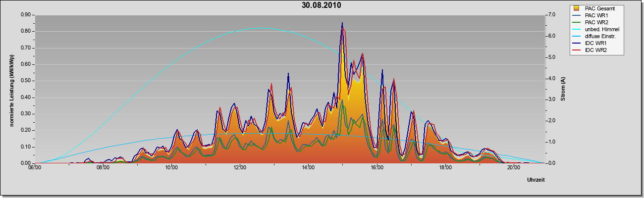This screenshot has height=198, width=644.
Task: Click the Strom (A) axis title
Action: (563, 89)
